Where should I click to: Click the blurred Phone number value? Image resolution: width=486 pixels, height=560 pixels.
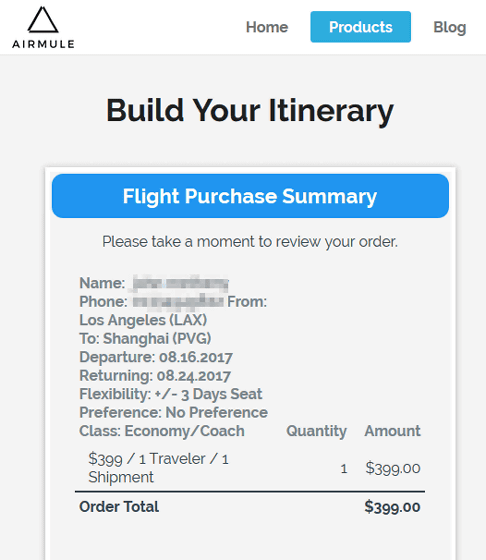[x=178, y=301]
